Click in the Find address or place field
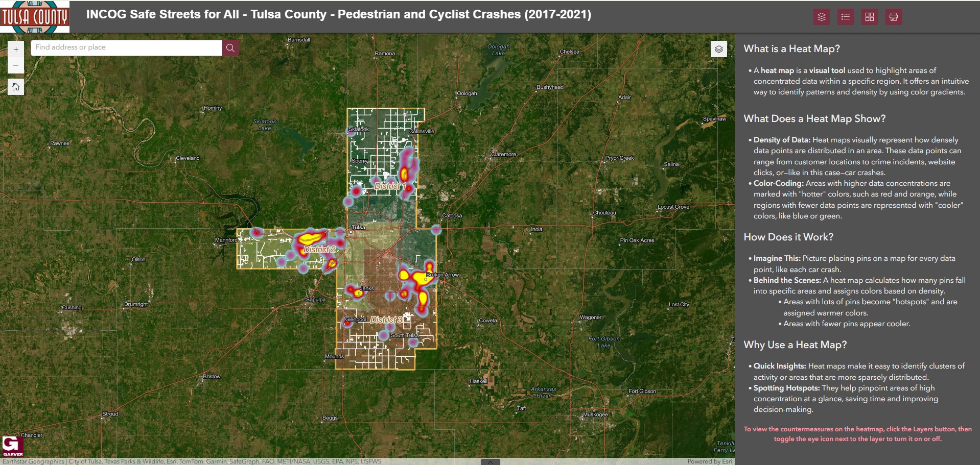 (126, 47)
